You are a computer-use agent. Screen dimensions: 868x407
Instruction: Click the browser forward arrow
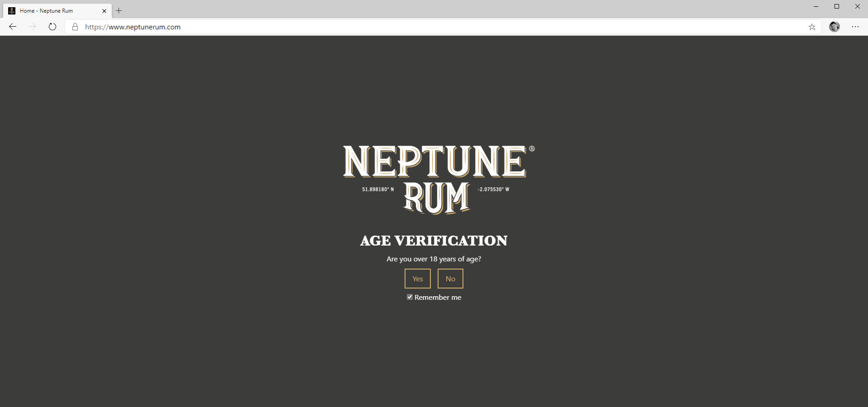[x=33, y=27]
